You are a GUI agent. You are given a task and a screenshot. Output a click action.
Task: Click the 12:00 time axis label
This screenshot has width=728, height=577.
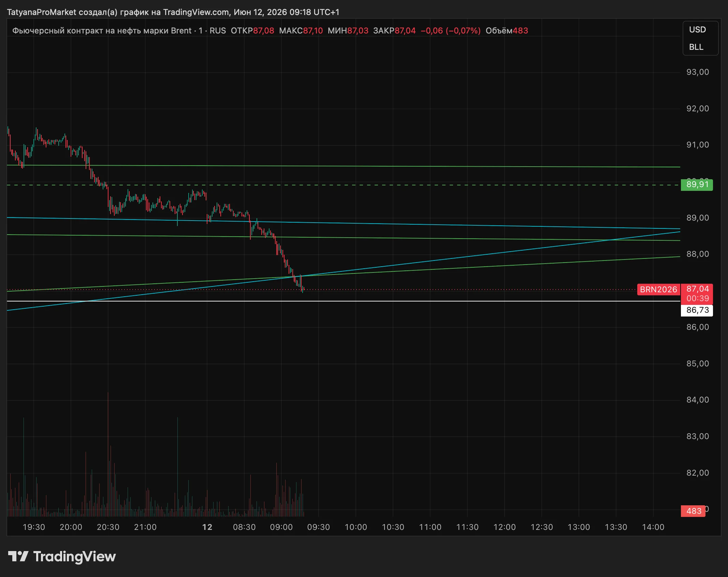click(505, 527)
